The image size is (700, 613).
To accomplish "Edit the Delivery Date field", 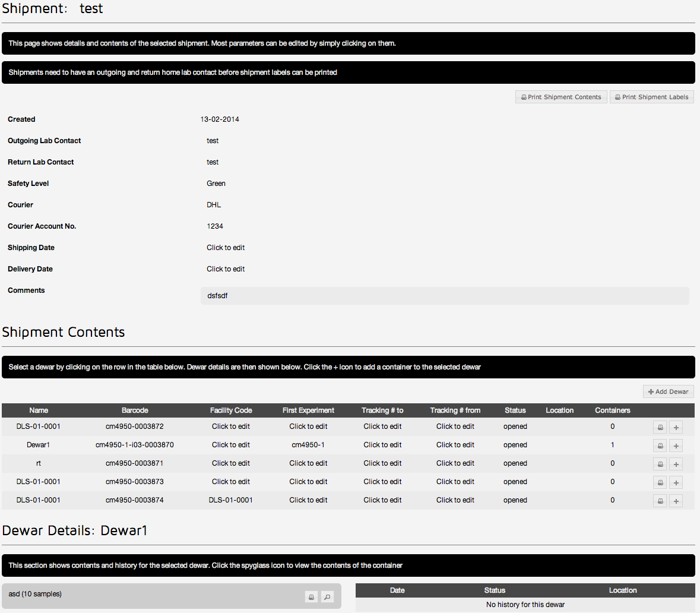I will 226,268.
